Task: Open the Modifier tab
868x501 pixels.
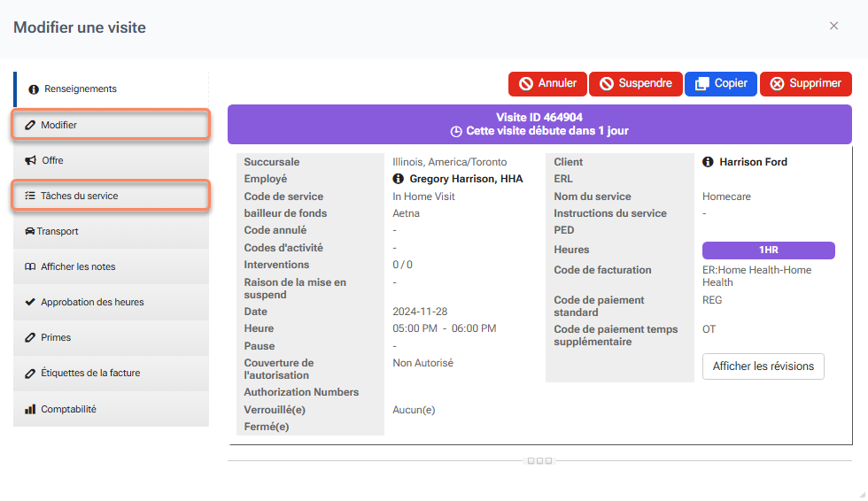Action: [111, 125]
